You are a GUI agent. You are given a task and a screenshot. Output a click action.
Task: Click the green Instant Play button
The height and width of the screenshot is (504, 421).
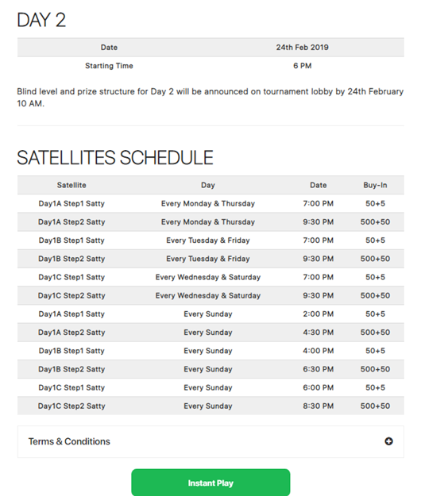coord(210,483)
